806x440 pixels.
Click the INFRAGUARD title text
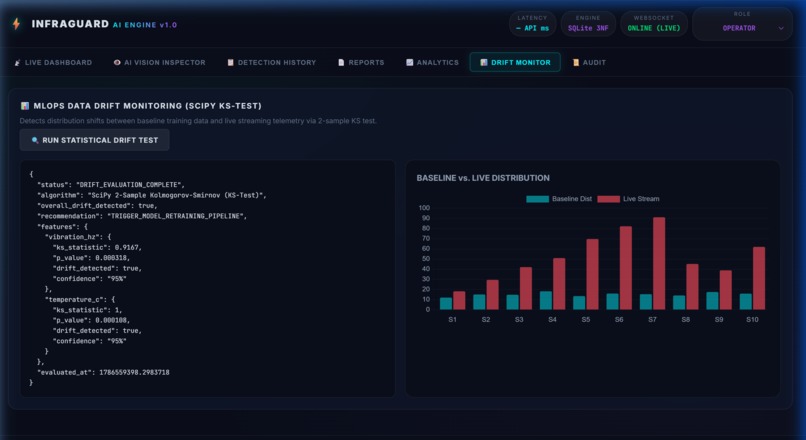tap(70, 24)
